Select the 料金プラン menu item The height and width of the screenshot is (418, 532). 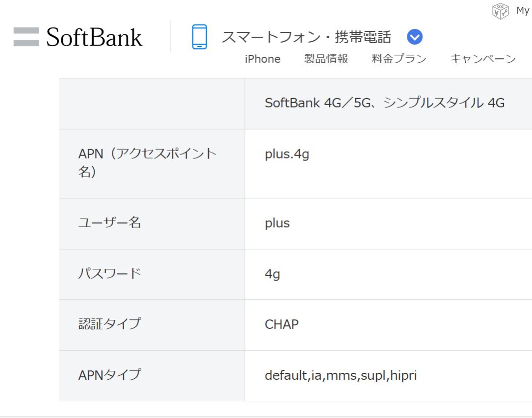point(399,59)
